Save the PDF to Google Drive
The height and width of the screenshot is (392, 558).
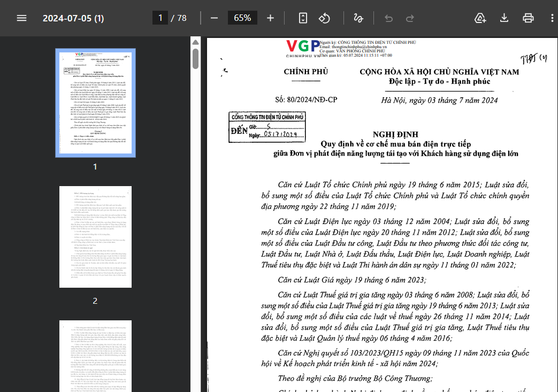click(x=480, y=18)
